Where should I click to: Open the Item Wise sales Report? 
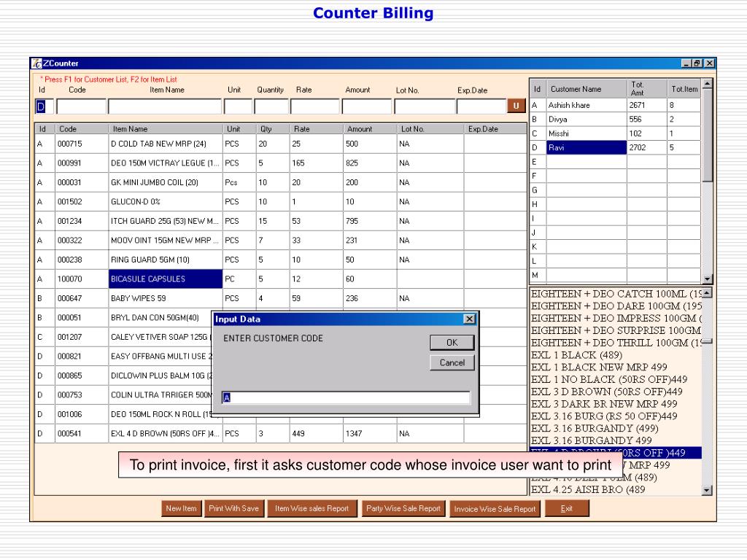point(311,508)
